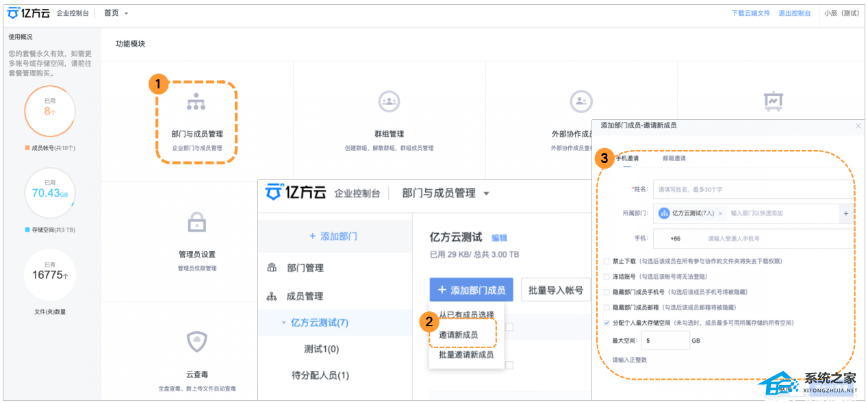Switch to 邮箱邀请 tab
Image resolution: width=868 pixels, height=403 pixels.
point(674,158)
